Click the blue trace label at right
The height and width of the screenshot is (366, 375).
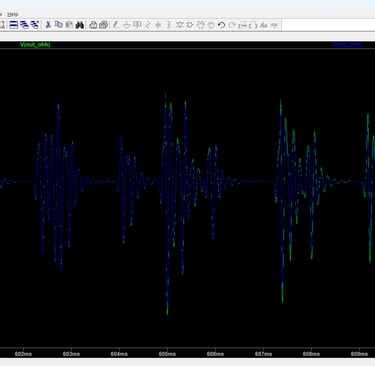pyautogui.click(x=347, y=44)
